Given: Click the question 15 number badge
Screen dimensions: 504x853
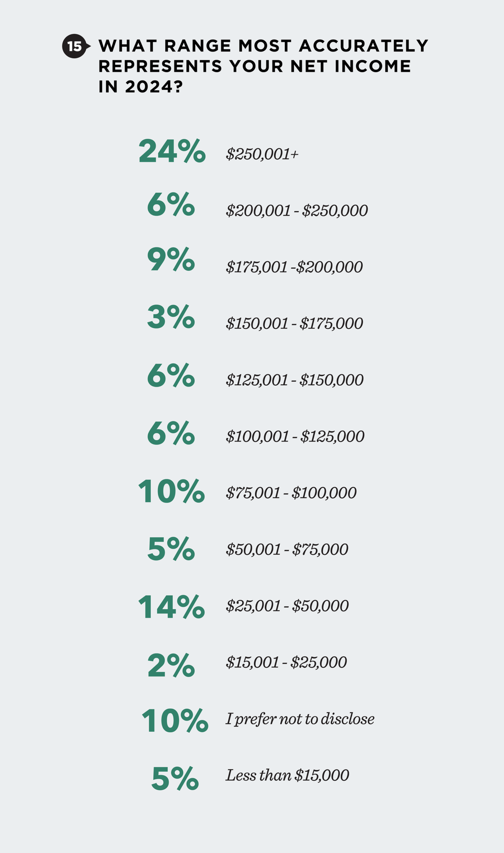Looking at the screenshot, I should (75, 46).
